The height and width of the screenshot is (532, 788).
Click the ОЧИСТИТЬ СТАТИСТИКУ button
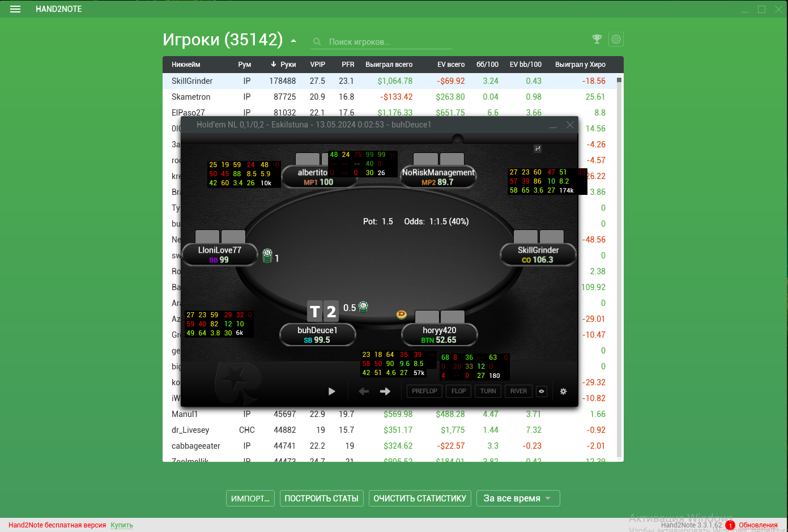coord(420,498)
